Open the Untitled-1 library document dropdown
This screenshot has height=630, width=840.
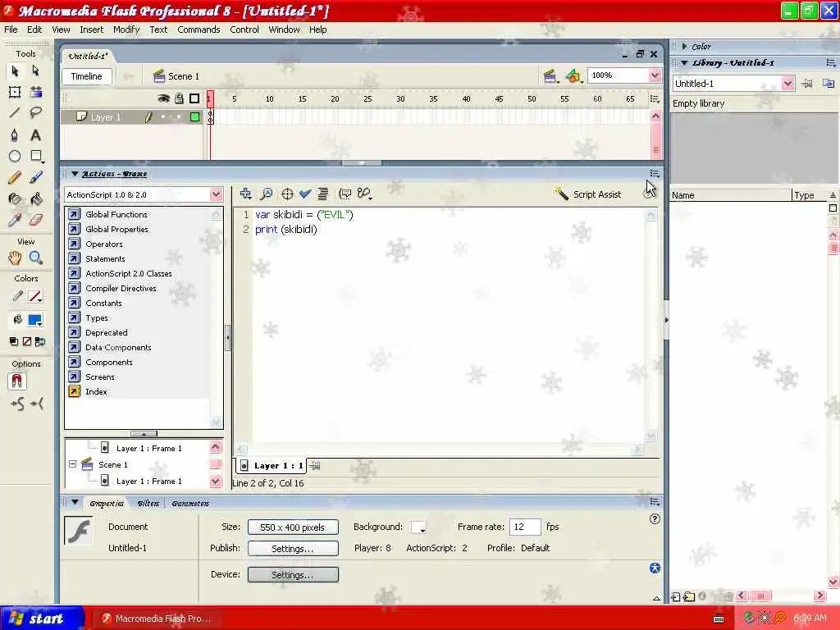pos(787,84)
